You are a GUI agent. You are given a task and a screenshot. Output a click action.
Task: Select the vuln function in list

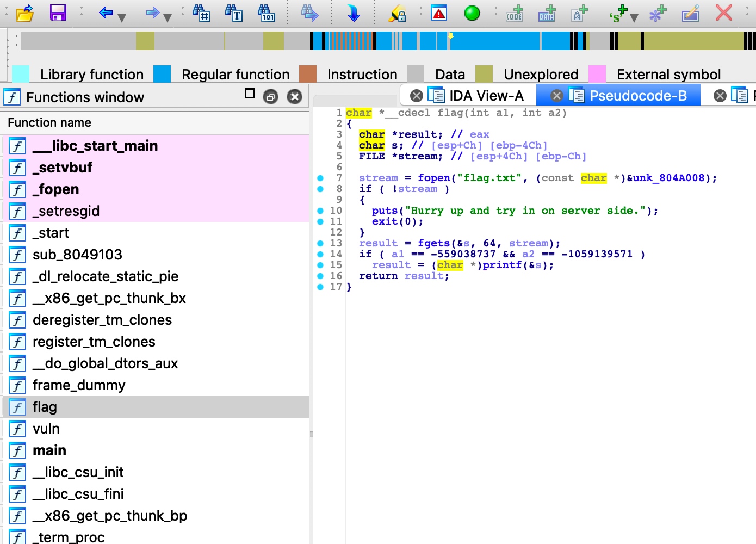(x=46, y=429)
